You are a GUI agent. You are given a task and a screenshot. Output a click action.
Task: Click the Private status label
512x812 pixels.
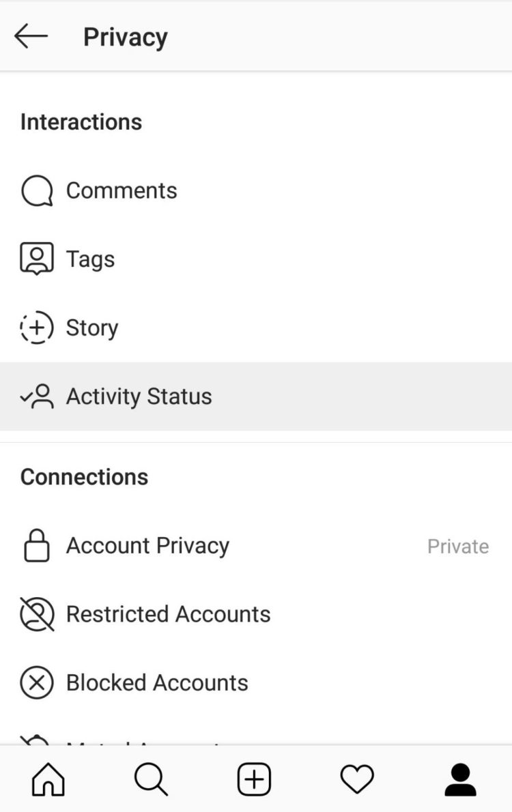tap(458, 547)
